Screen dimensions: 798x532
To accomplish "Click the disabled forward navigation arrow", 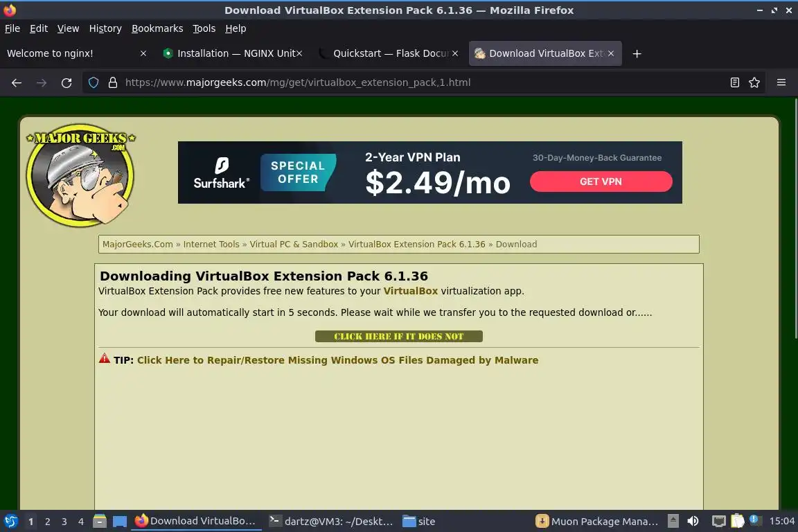I will click(x=42, y=82).
